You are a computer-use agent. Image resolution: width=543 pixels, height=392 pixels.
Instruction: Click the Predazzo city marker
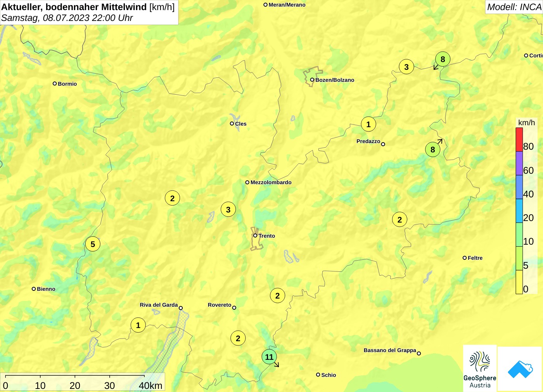pos(383,144)
